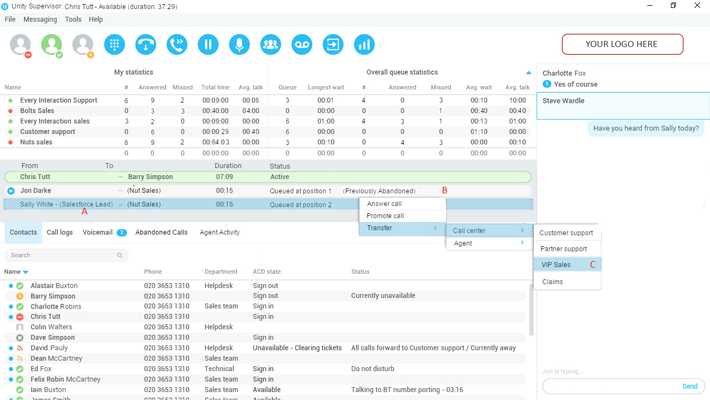Collapse the Overall queue statistics panel

(529, 73)
